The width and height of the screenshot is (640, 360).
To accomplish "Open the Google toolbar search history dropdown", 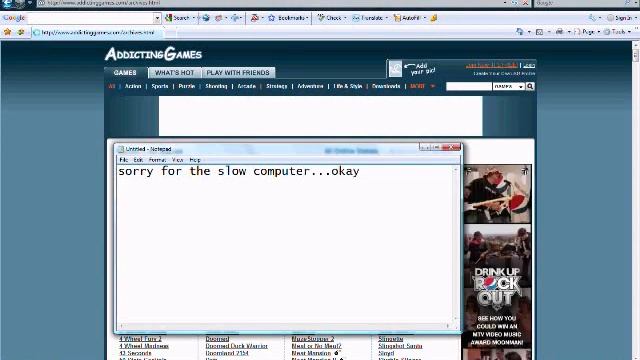I will (158, 18).
